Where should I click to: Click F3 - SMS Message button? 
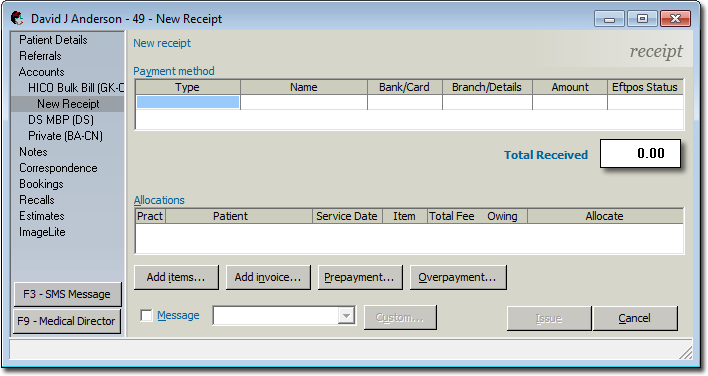[67, 294]
